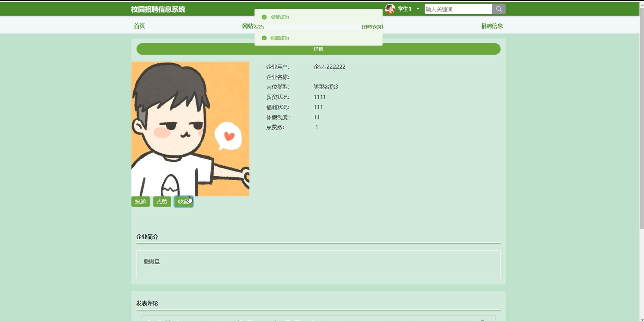Click the 企业名称 label
This screenshot has height=321, width=644.
pos(278,77)
